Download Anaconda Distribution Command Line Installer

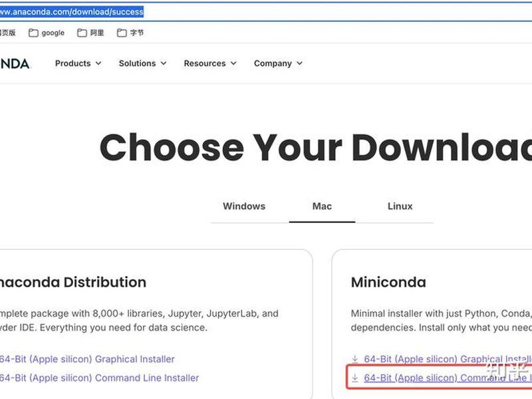99,378
